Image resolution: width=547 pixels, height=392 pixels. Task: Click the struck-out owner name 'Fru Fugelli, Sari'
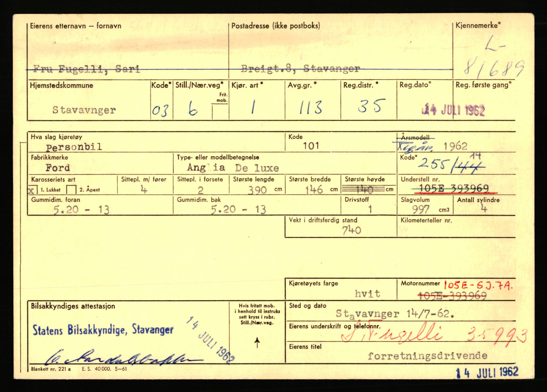tap(86, 69)
